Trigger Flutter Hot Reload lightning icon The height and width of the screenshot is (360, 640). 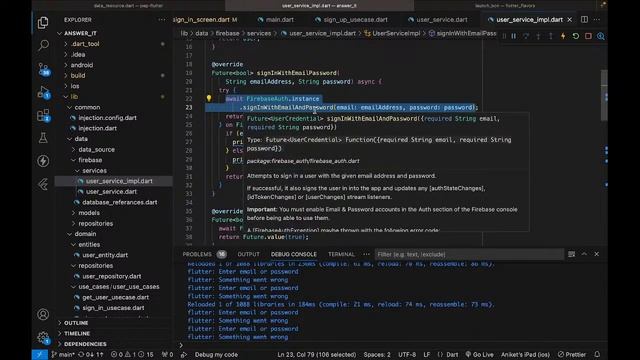[x=563, y=36]
